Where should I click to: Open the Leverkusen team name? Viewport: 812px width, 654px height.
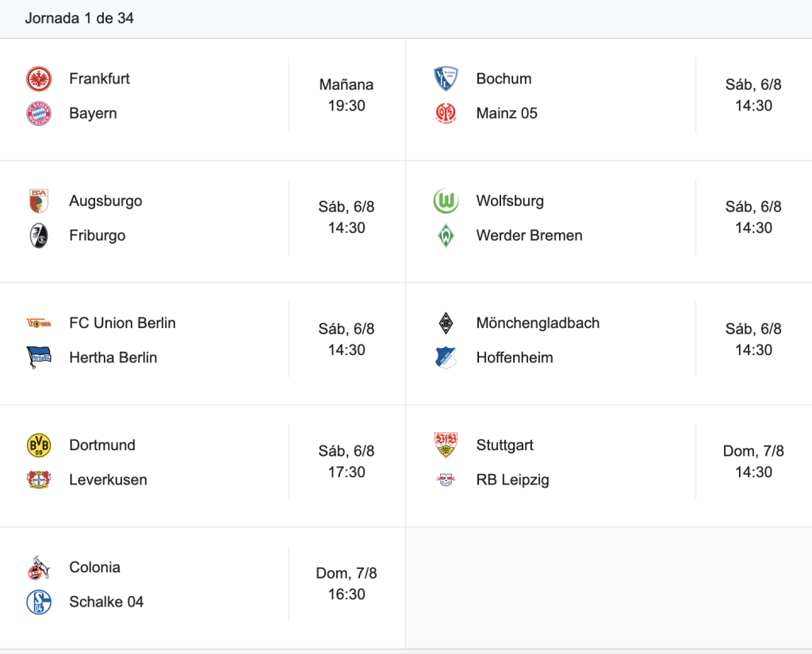(x=108, y=480)
